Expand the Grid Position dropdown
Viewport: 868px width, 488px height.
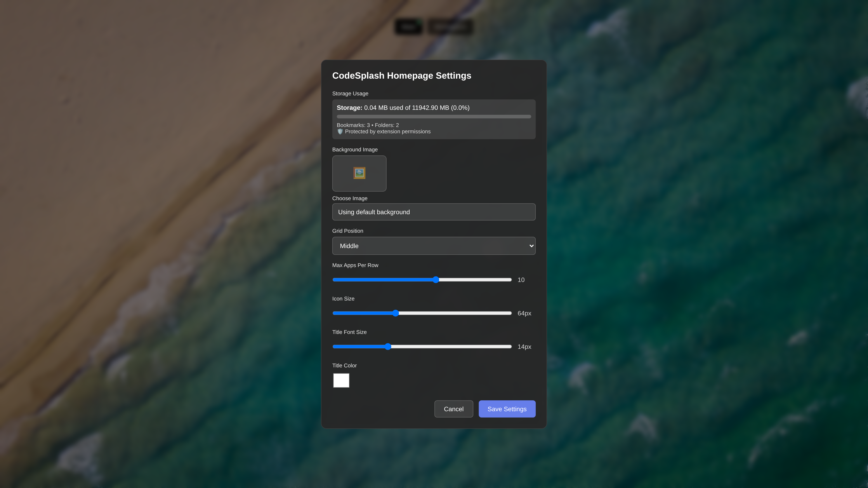coord(434,246)
